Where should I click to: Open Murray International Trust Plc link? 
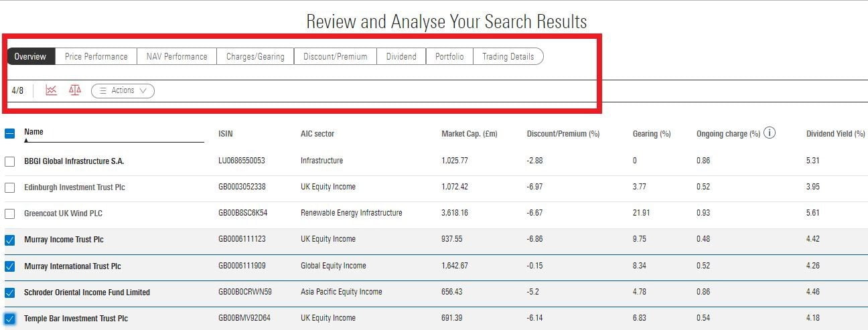[72, 266]
